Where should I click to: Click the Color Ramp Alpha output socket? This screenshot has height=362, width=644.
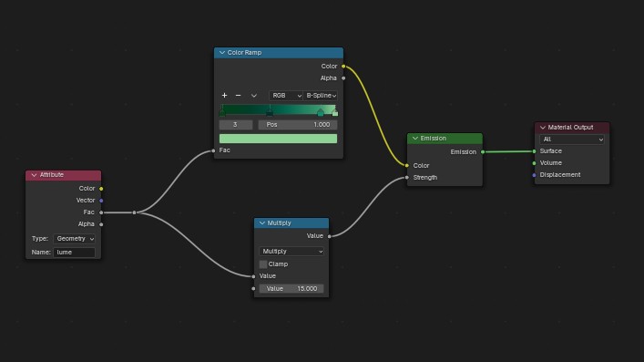pos(343,78)
